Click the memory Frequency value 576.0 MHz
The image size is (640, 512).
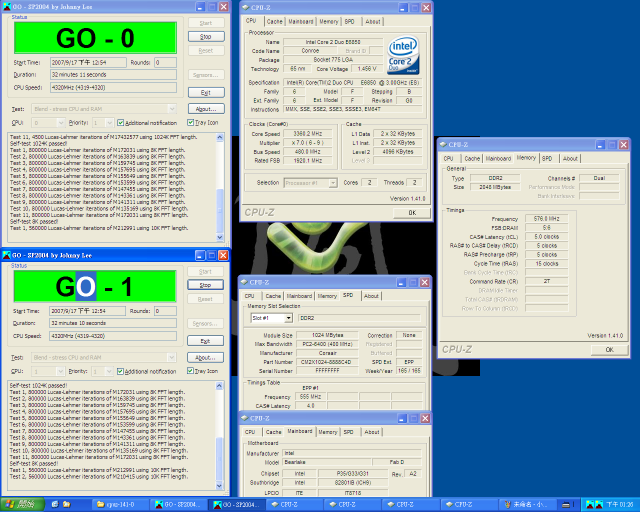(x=546, y=219)
